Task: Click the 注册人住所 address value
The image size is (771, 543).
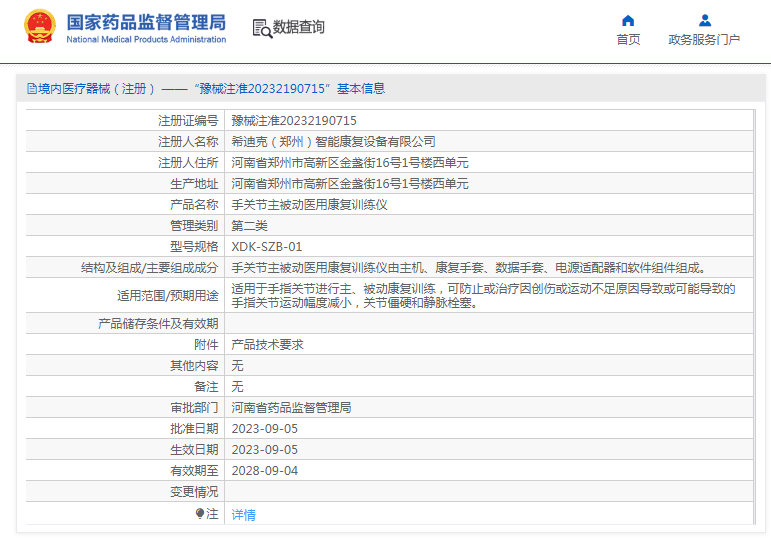Action: (x=350, y=163)
